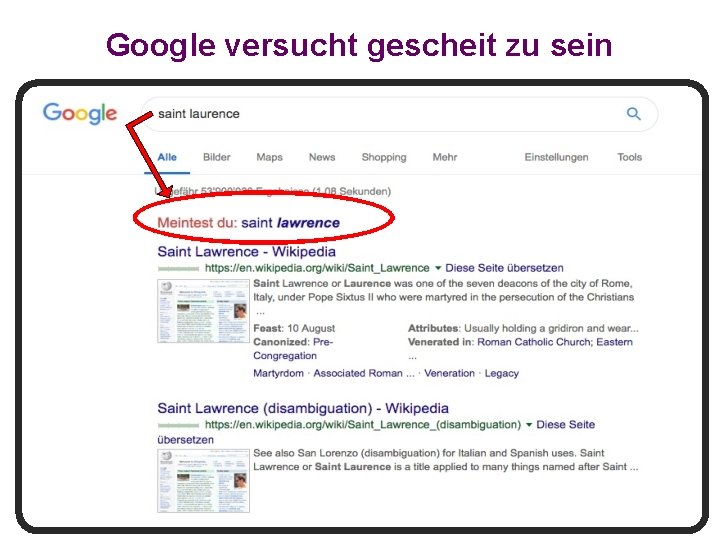
Task: Expand dropdown arrow after Saint_Lawrence URL
Action: (438, 268)
